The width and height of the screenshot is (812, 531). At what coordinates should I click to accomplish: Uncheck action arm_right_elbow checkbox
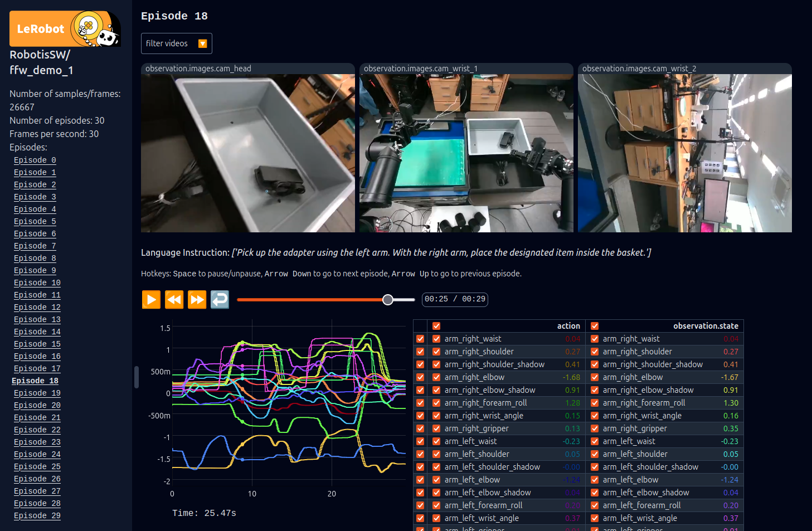coord(436,377)
